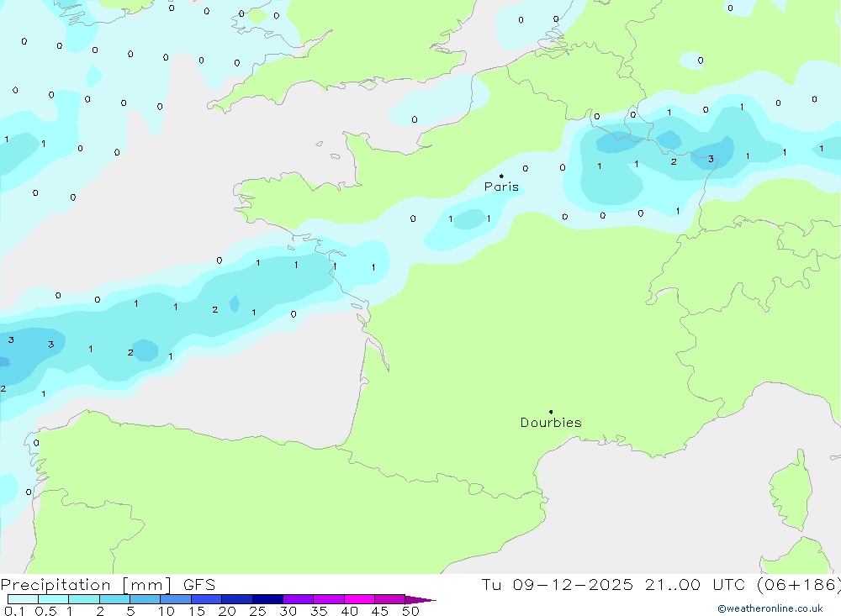This screenshot has height=616, width=841.
Task: Click the Paris city label
Action: (x=501, y=187)
